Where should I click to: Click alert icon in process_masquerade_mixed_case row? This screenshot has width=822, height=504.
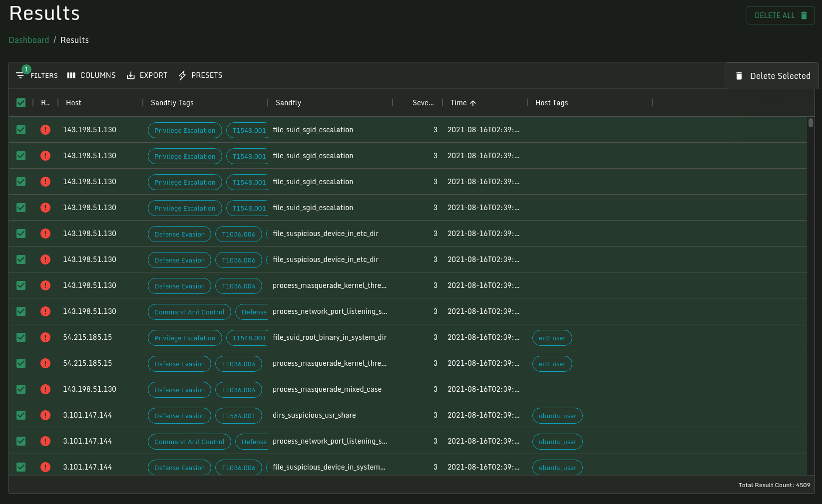[45, 389]
